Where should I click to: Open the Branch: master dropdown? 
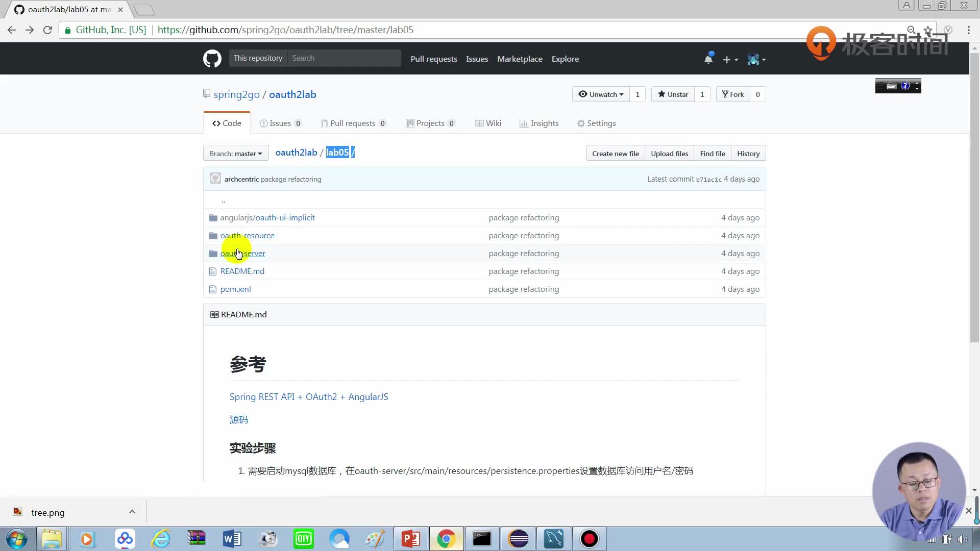(235, 153)
